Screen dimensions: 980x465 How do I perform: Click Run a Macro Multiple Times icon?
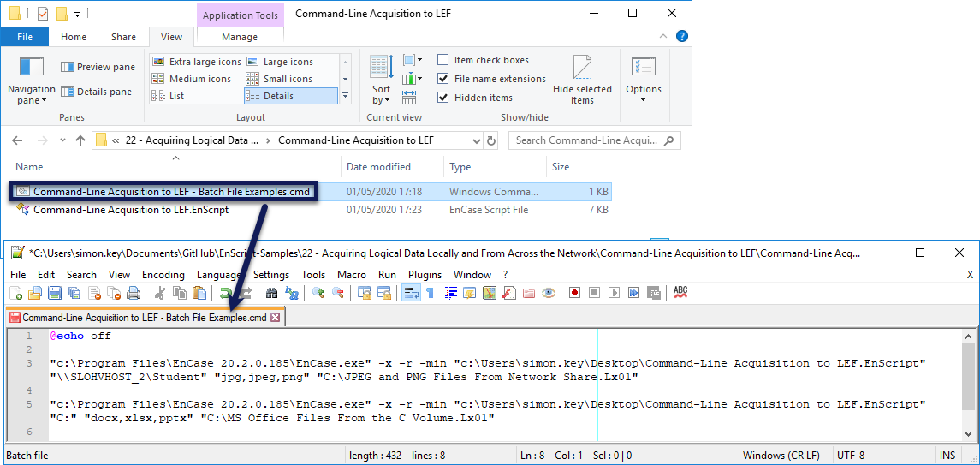coord(633,293)
